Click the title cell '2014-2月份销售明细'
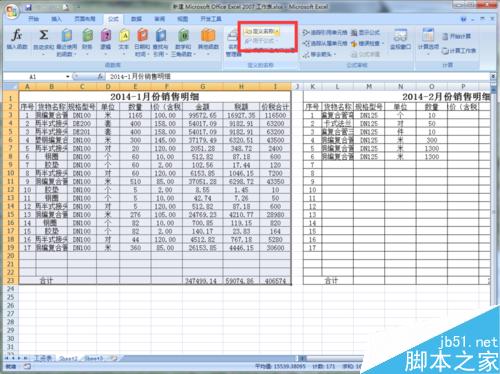The height and width of the screenshot is (374, 500). tap(398, 97)
